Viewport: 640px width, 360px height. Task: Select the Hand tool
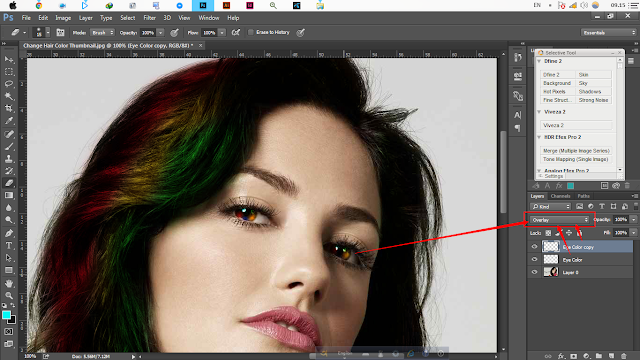9,283
